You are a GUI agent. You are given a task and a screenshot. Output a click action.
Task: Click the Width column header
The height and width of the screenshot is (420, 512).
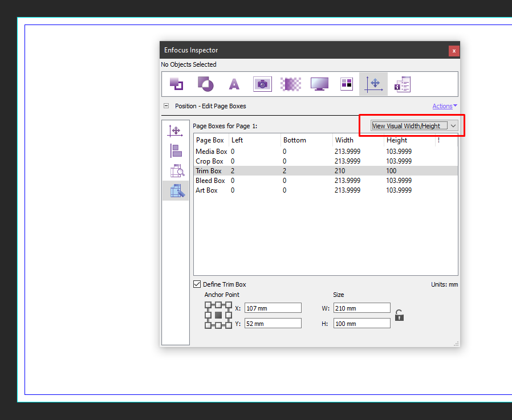[x=358, y=140]
